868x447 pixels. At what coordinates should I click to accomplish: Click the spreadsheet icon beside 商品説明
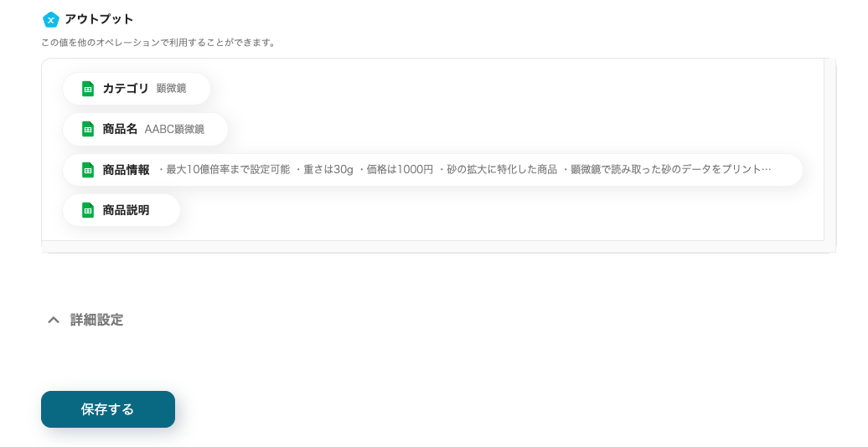pos(88,210)
